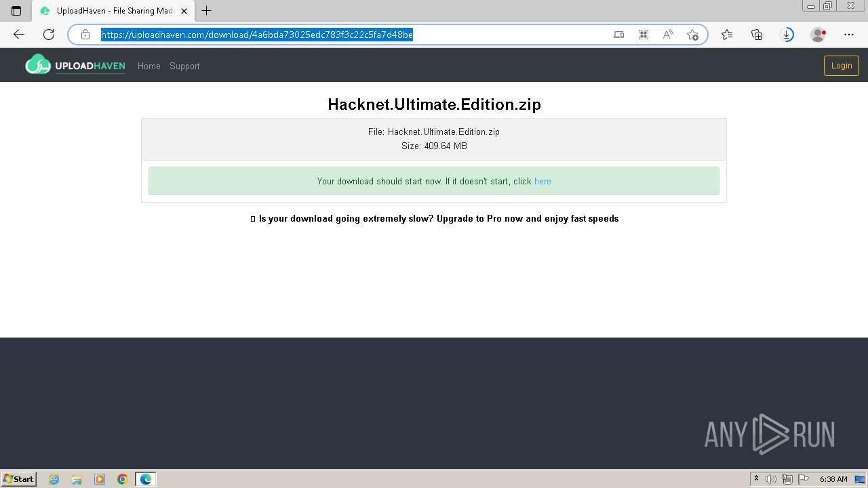Click 'Upgrade to Pro now' promo text
The width and height of the screenshot is (868, 488).
click(480, 218)
